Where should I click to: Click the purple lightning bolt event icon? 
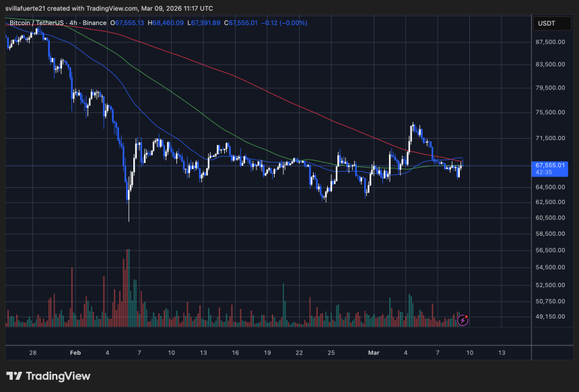[463, 320]
